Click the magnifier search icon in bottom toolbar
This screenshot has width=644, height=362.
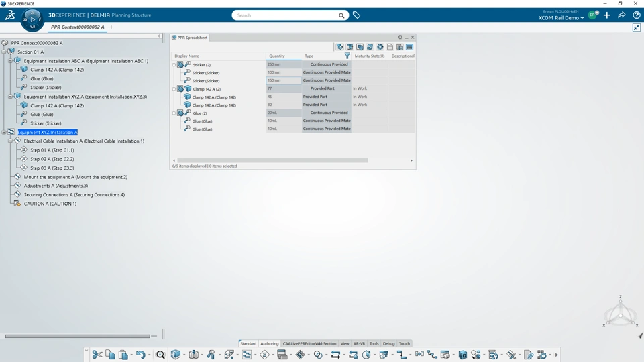(160, 355)
